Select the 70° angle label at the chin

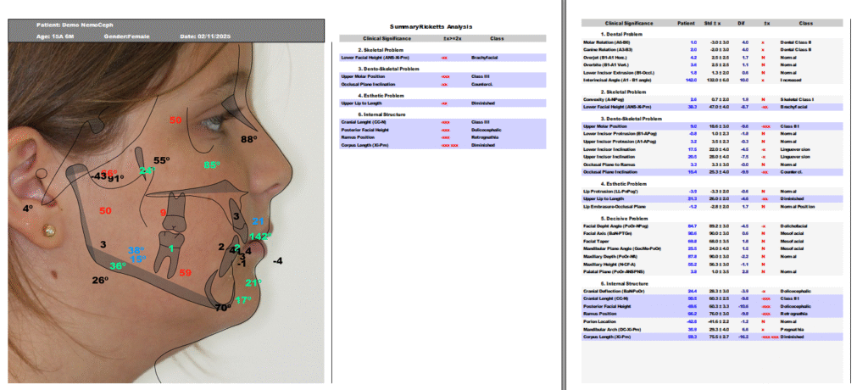tap(223, 309)
